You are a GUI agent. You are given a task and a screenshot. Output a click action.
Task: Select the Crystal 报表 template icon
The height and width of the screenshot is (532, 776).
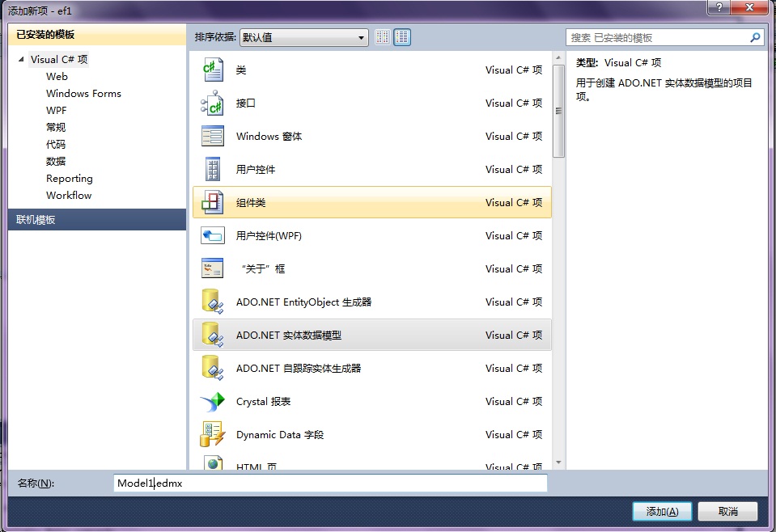pyautogui.click(x=212, y=401)
